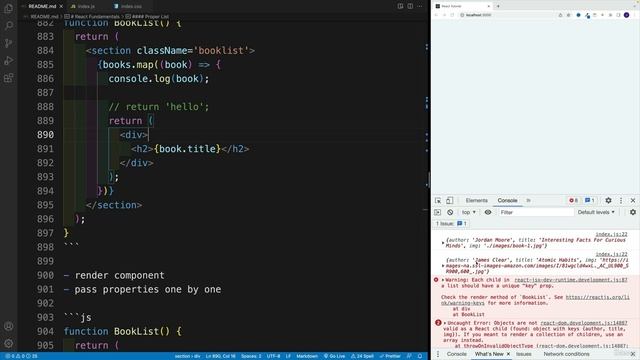Open DevTools settings gear in top bar
The image size is (640, 360).
point(608,200)
